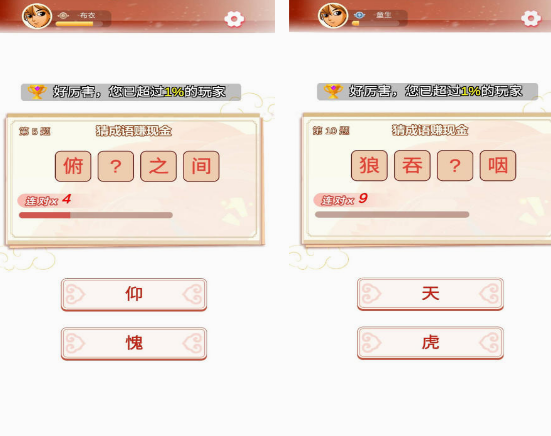Tap the left player avatar portrait
The width and height of the screenshot is (551, 436).
37,16
